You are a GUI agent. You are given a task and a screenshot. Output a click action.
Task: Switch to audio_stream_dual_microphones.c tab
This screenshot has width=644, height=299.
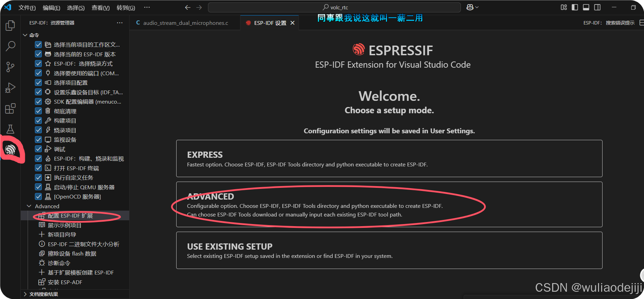coord(185,23)
